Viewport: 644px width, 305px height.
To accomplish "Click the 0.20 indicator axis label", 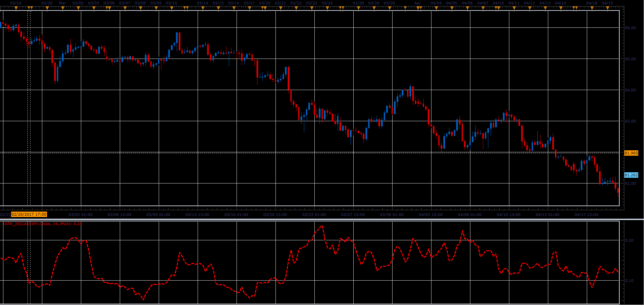I will 629,240.
